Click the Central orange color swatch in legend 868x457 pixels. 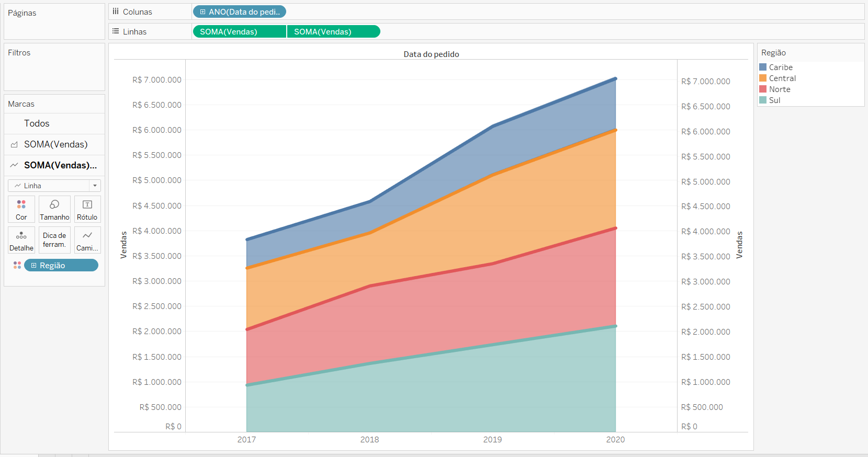pyautogui.click(x=763, y=78)
